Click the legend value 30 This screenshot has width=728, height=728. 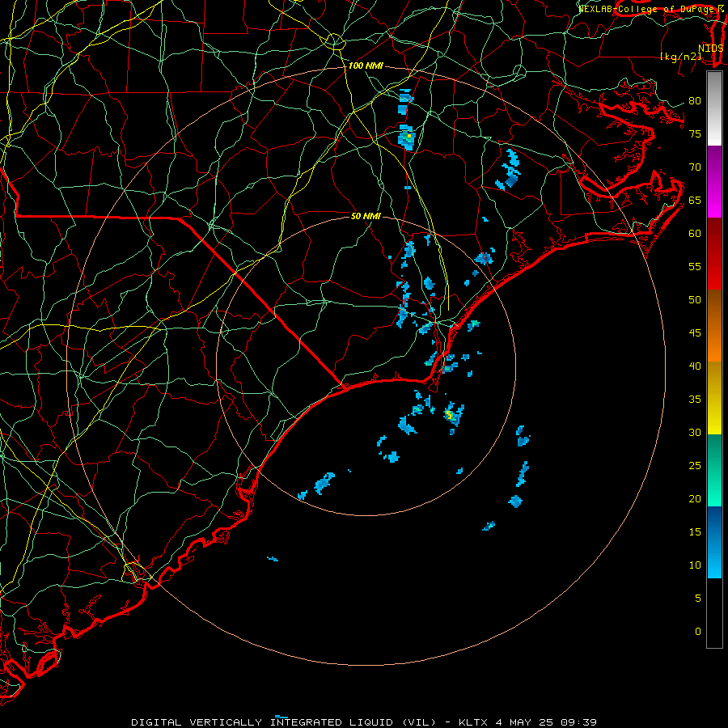[695, 433]
